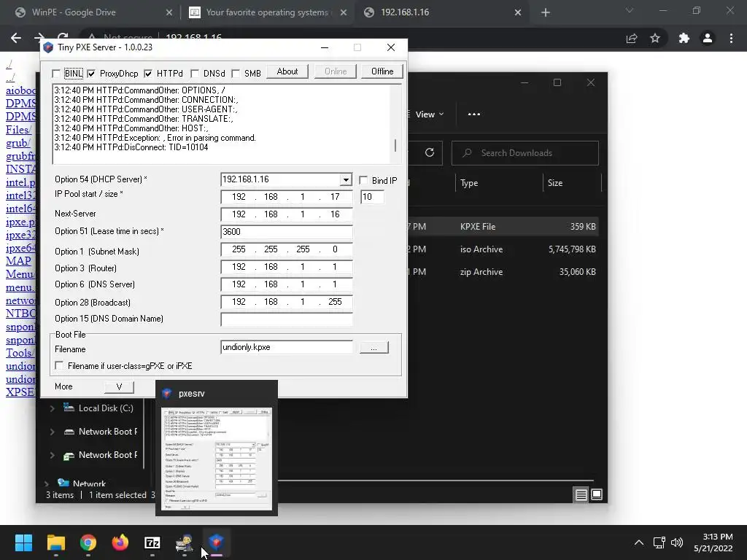Uncheck the ProxyDhcp checkbox
Viewport: 747px width, 560px height.
point(91,74)
